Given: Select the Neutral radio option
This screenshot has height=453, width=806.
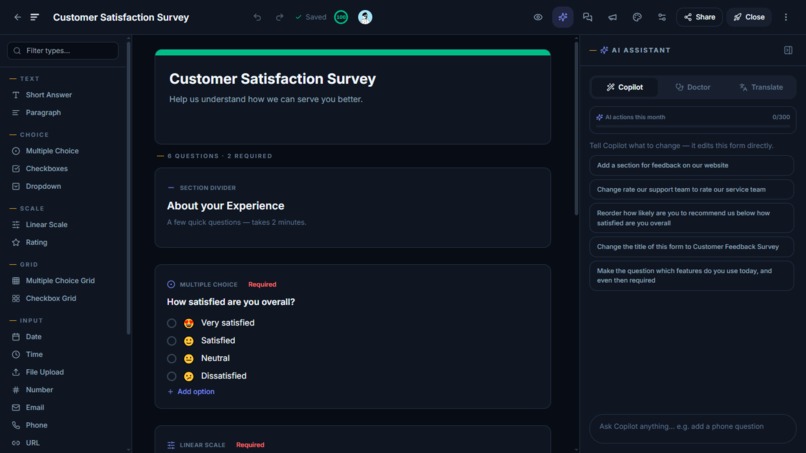Looking at the screenshot, I should click(x=171, y=358).
